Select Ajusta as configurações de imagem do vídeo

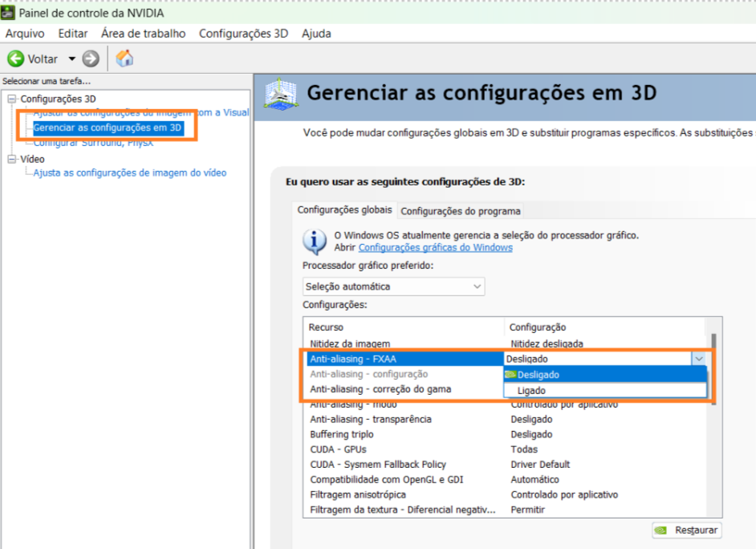130,173
